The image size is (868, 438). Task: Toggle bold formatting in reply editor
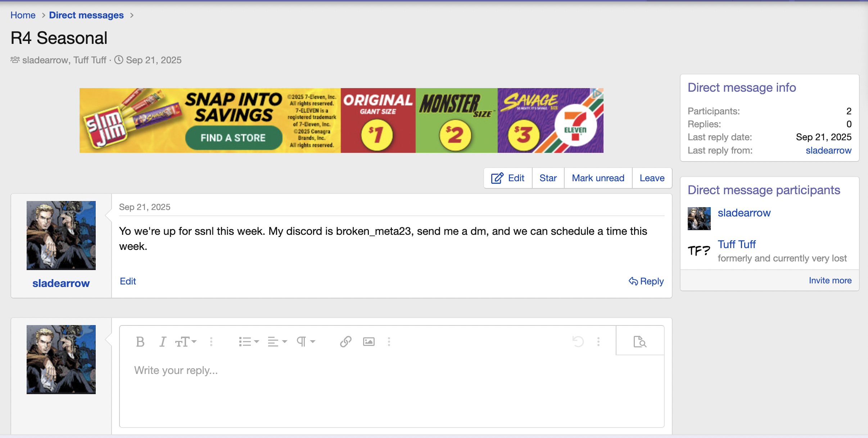pyautogui.click(x=140, y=341)
